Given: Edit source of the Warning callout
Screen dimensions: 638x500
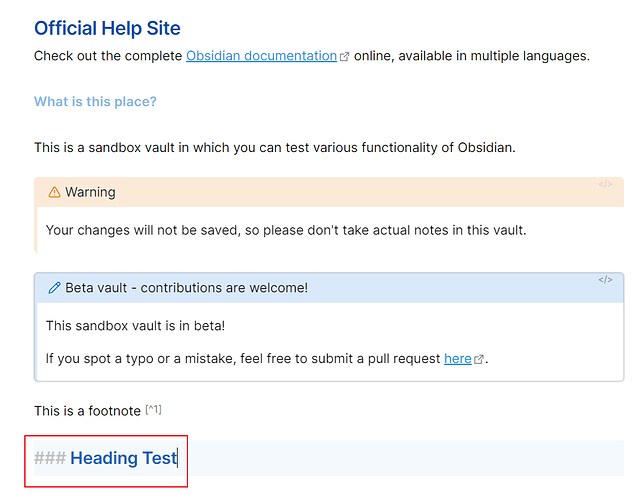Looking at the screenshot, I should (x=605, y=184).
